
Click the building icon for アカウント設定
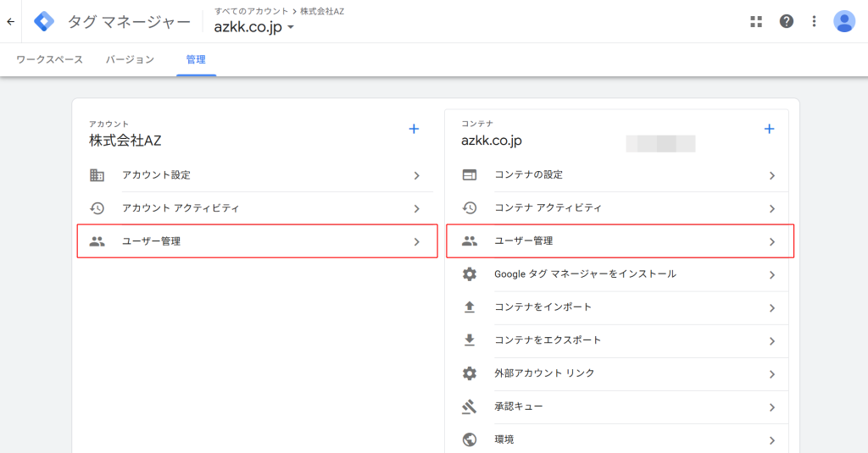97,175
